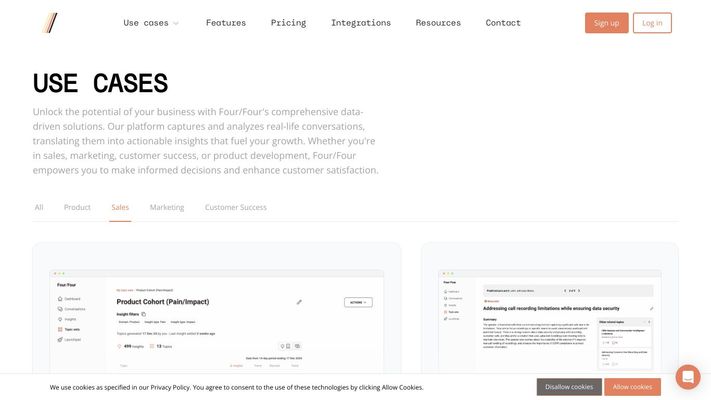Decline with the Disallow cookies button

[x=569, y=387]
